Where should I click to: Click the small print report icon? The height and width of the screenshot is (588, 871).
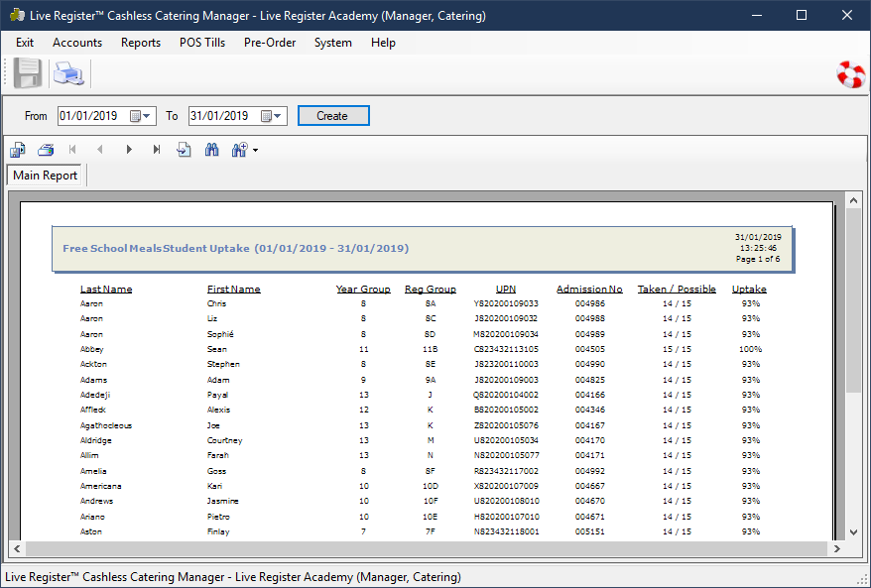click(46, 150)
